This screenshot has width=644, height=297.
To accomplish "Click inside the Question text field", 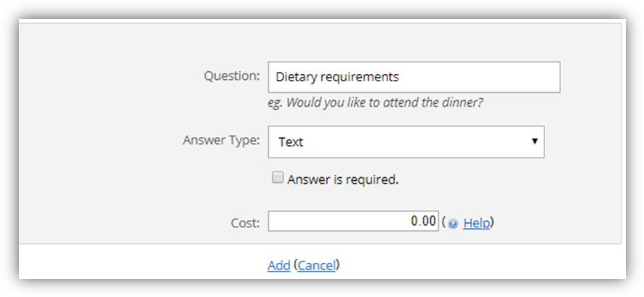I will coord(414,77).
